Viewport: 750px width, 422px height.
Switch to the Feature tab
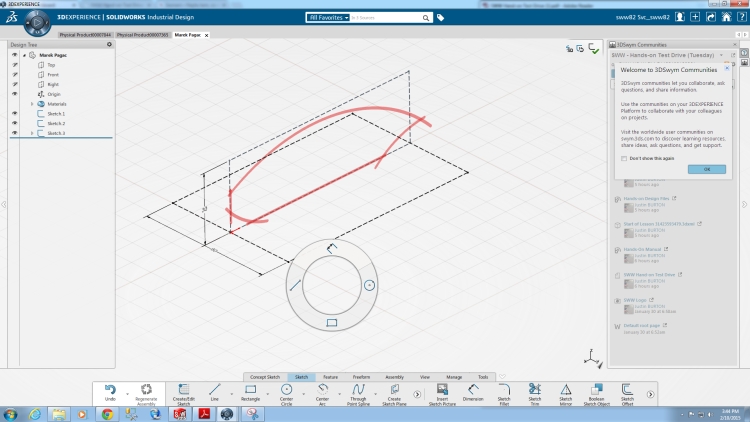[330, 376]
